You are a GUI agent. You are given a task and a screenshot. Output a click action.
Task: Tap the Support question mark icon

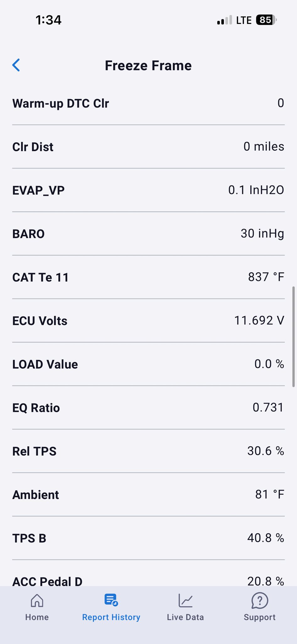(260, 600)
